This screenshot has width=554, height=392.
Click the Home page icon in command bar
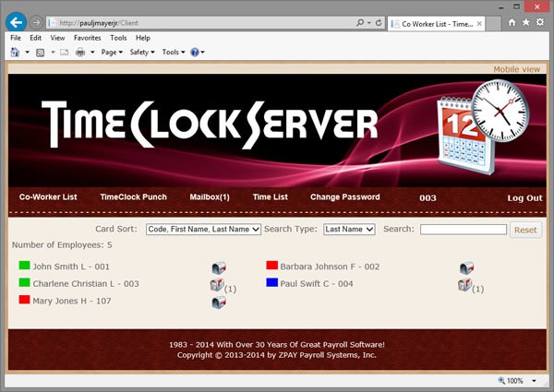point(15,53)
